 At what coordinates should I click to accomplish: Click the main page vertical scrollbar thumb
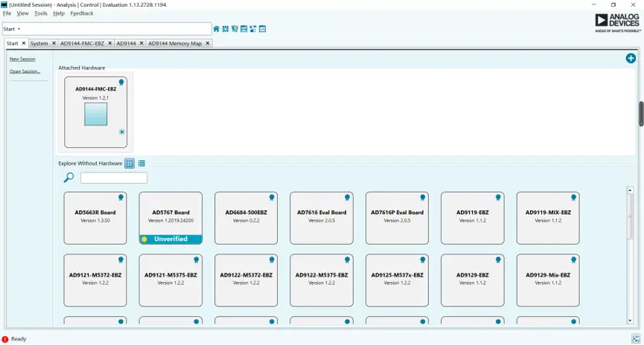point(641,114)
